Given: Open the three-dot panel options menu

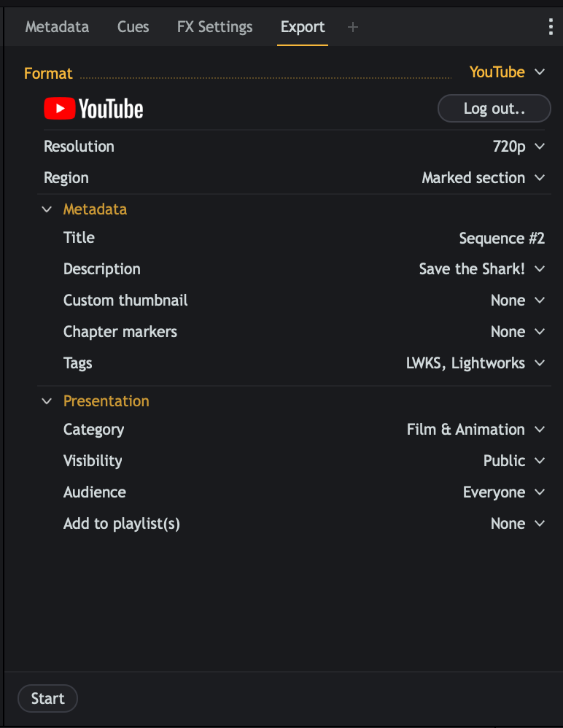Looking at the screenshot, I should point(551,28).
